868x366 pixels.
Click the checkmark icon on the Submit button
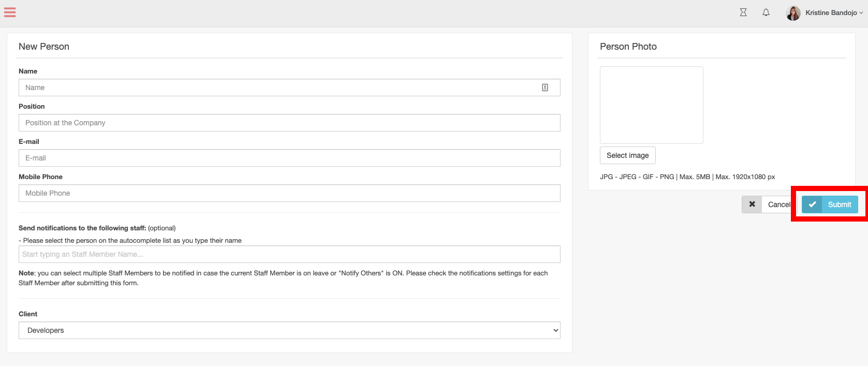point(812,204)
